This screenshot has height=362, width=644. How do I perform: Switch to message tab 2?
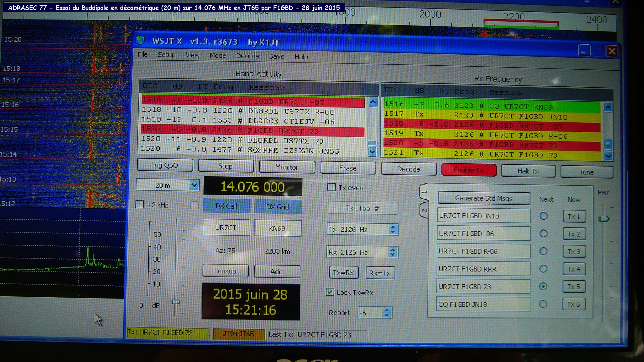[424, 210]
